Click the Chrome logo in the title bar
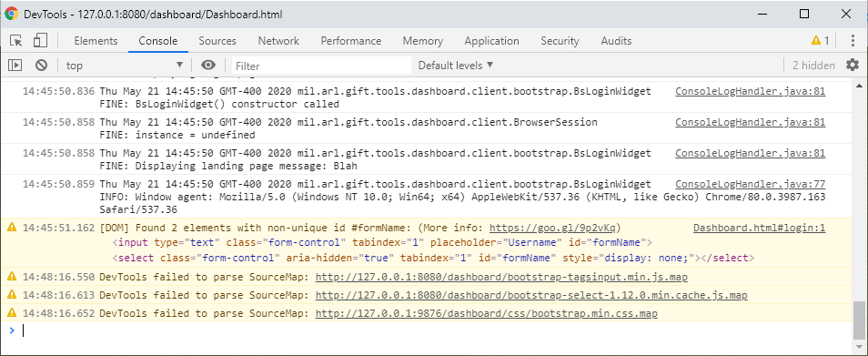The height and width of the screenshot is (356, 868). click(x=11, y=14)
